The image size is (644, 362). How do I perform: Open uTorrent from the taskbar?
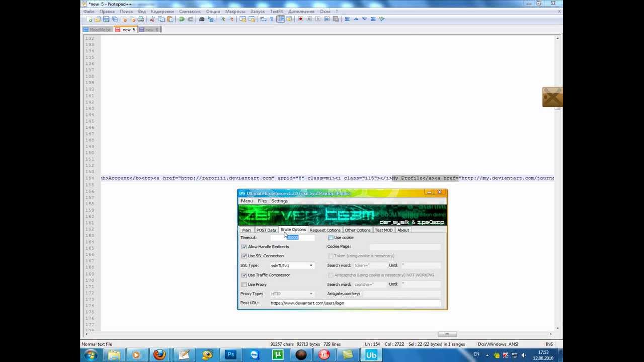coord(278,355)
